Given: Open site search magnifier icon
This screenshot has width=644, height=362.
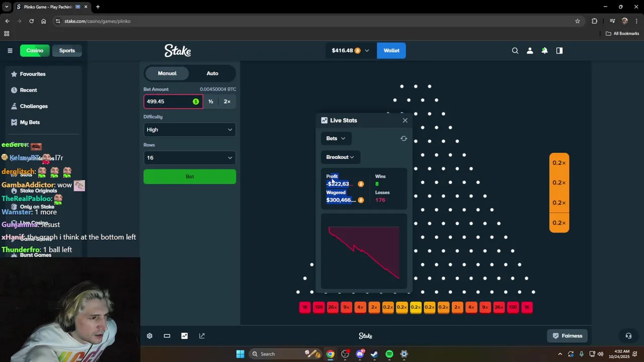Looking at the screenshot, I should [515, 50].
